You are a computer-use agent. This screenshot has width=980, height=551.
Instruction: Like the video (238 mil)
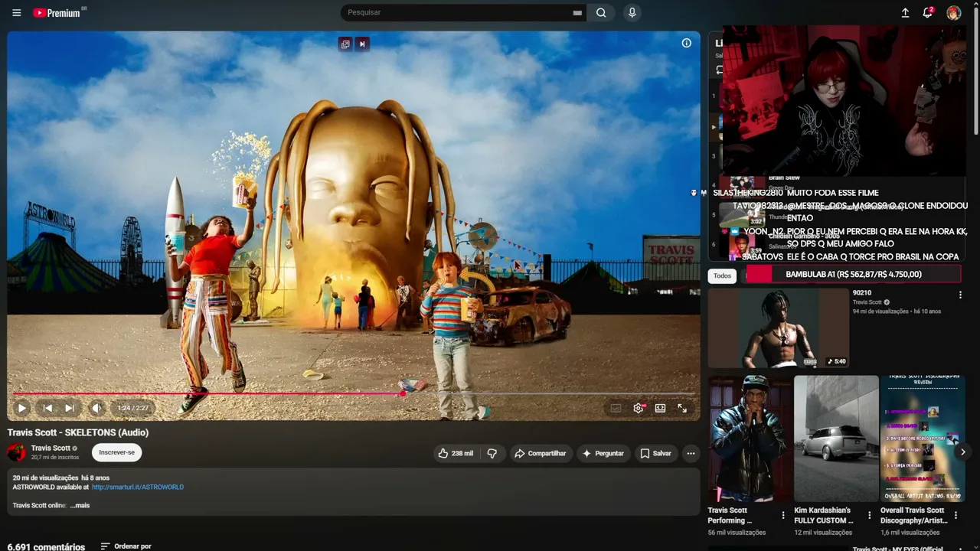pyautogui.click(x=456, y=453)
